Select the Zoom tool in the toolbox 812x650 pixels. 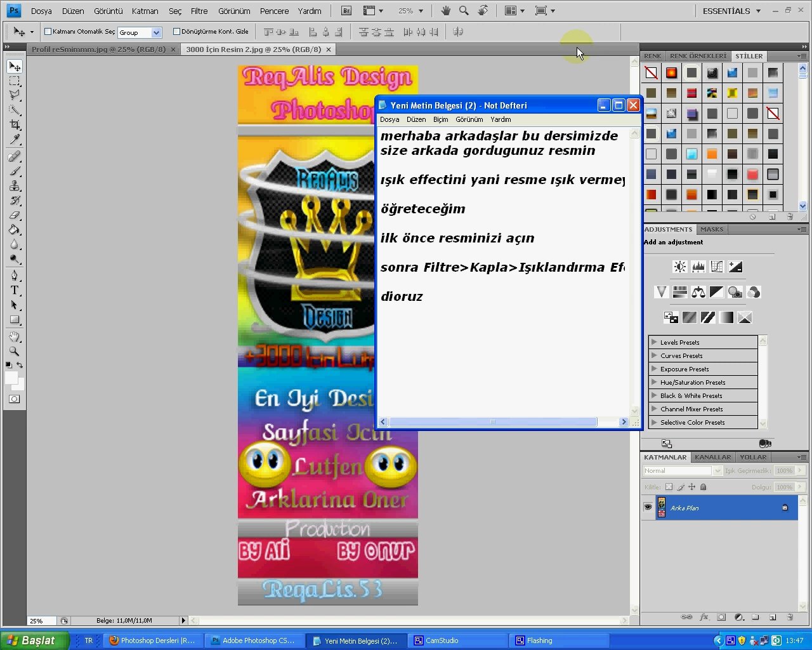tap(15, 351)
